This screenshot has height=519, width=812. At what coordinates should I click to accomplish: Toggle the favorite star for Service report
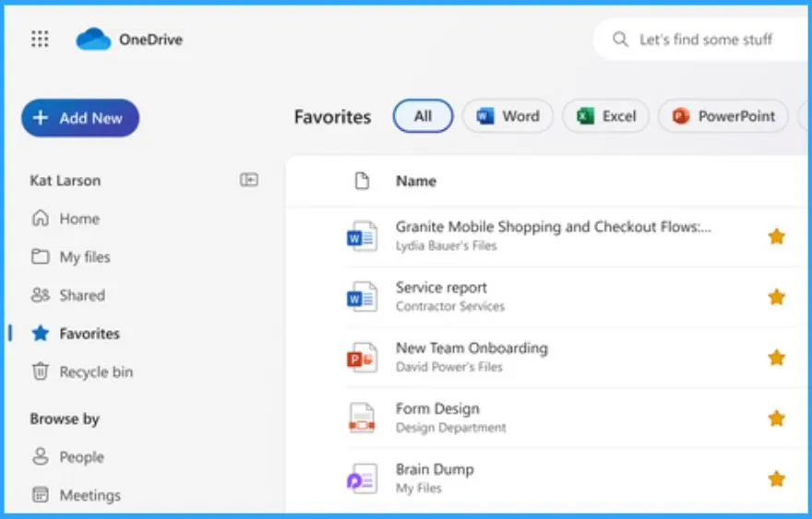pyautogui.click(x=776, y=297)
